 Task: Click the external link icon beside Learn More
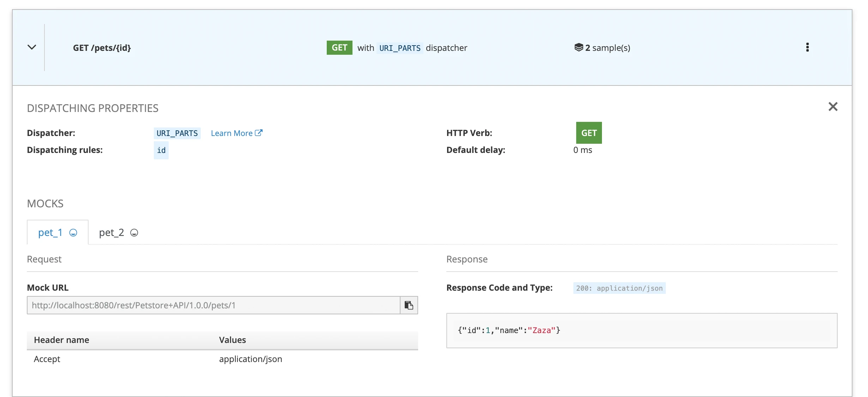tap(259, 133)
